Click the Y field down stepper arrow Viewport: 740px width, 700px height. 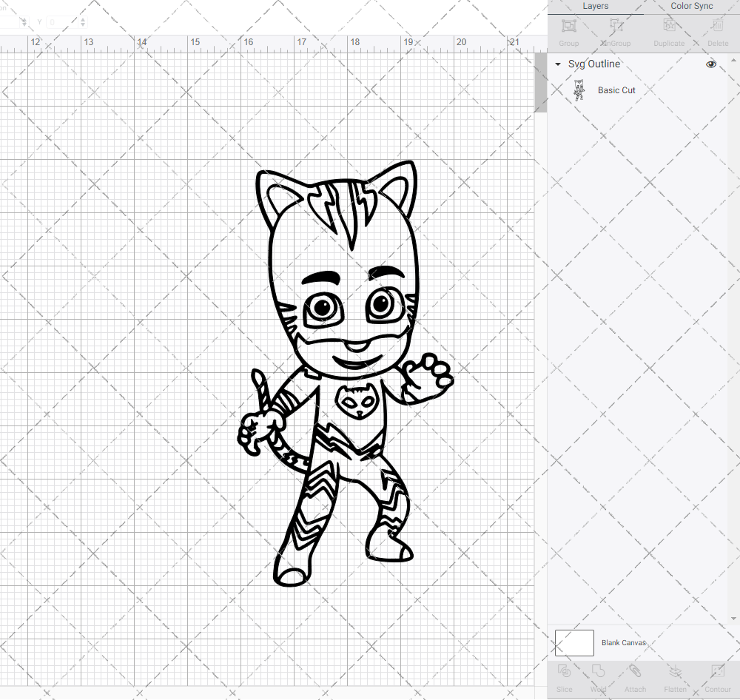tap(82, 25)
